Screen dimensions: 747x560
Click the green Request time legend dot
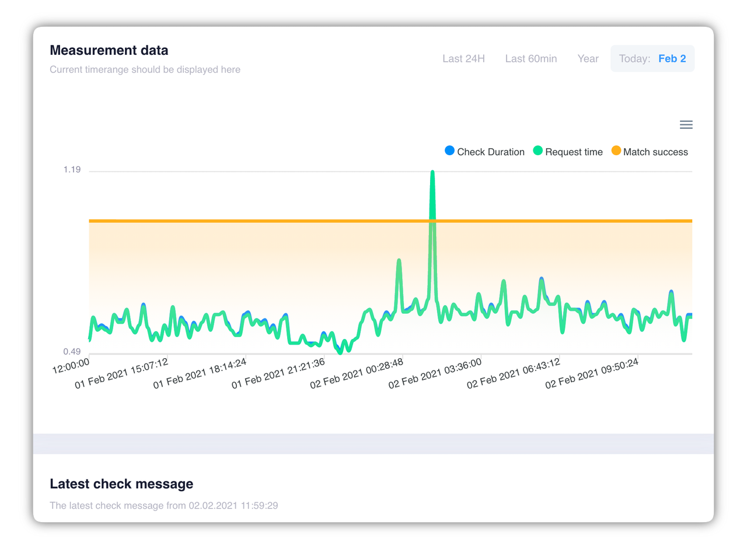tap(538, 150)
